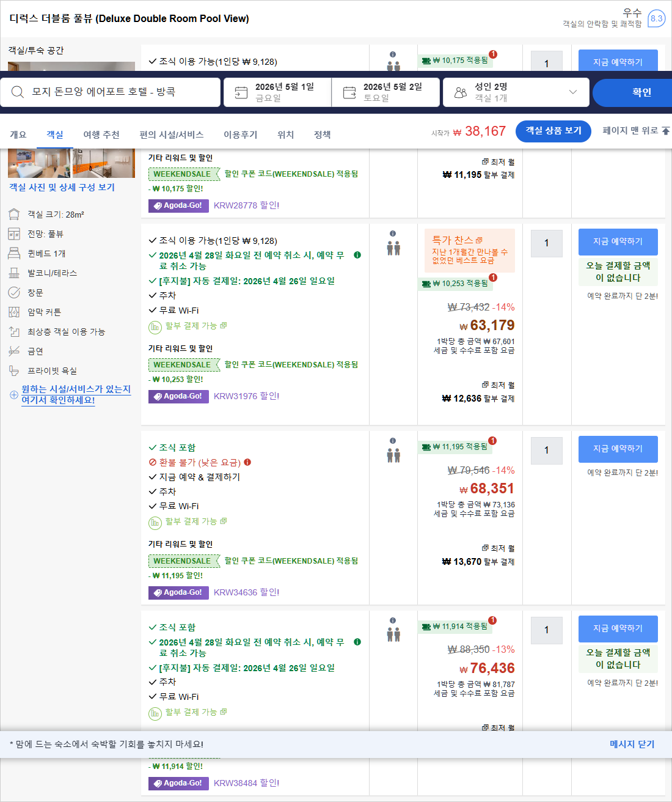Click ₩11,195 적용됨 coupon ticket badge
Image resolution: width=672 pixels, height=802 pixels.
pyautogui.click(x=455, y=447)
